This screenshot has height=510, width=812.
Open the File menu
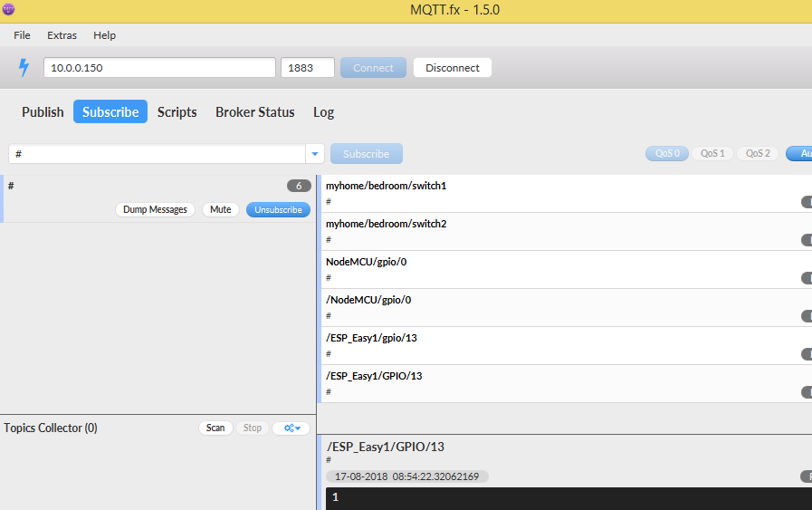(22, 35)
